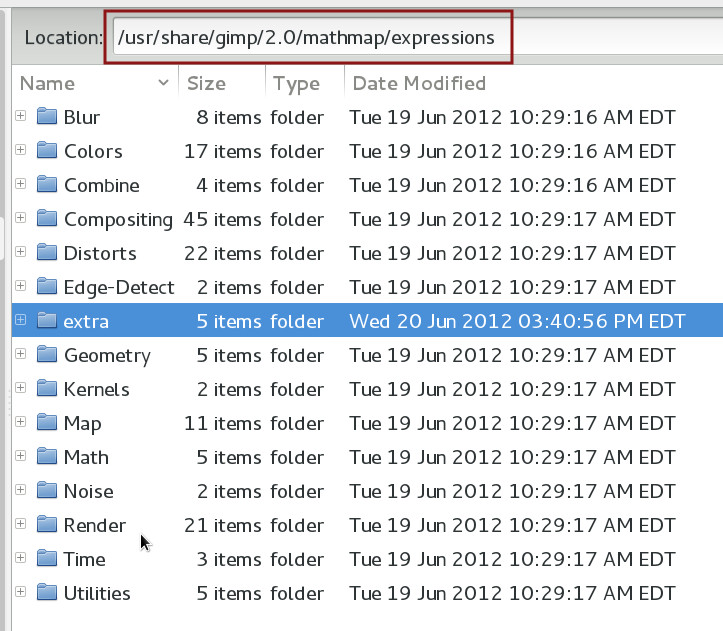Expand the Blur folder tree node
723x631 pixels.
20,116
